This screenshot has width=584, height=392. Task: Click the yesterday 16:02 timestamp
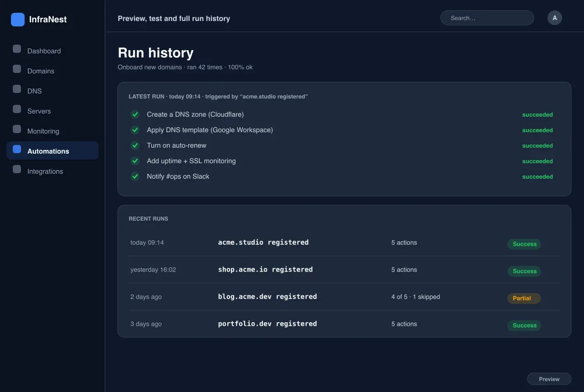pos(153,270)
